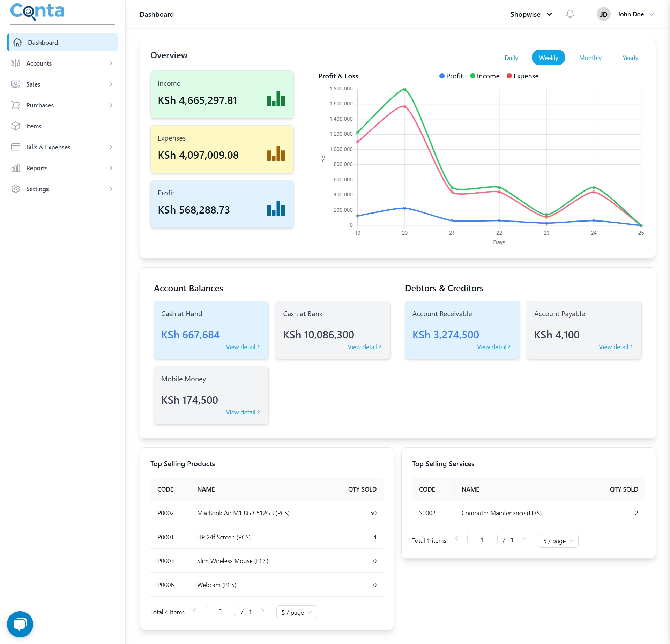
Task: Open the Settings gear icon
Action: click(16, 189)
